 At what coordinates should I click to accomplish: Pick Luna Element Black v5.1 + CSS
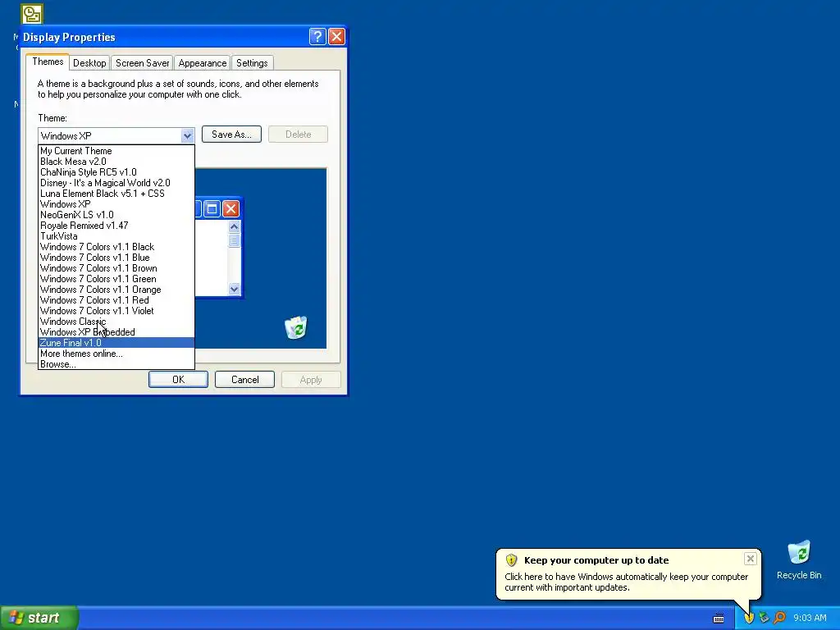(x=116, y=194)
